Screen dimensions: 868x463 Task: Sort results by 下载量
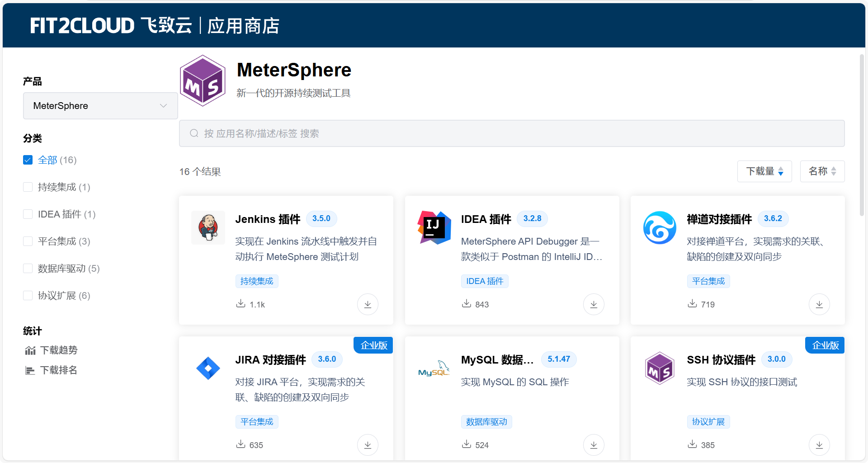pos(764,171)
